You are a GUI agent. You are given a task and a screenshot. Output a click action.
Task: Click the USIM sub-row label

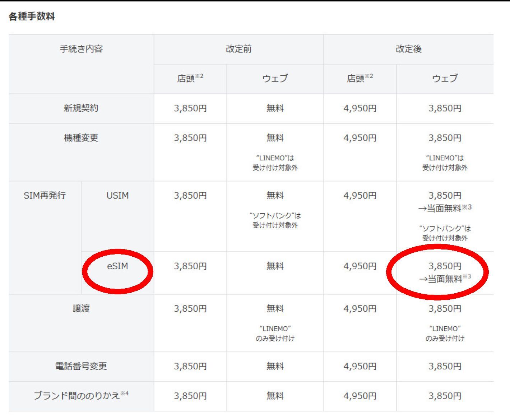coord(117,196)
